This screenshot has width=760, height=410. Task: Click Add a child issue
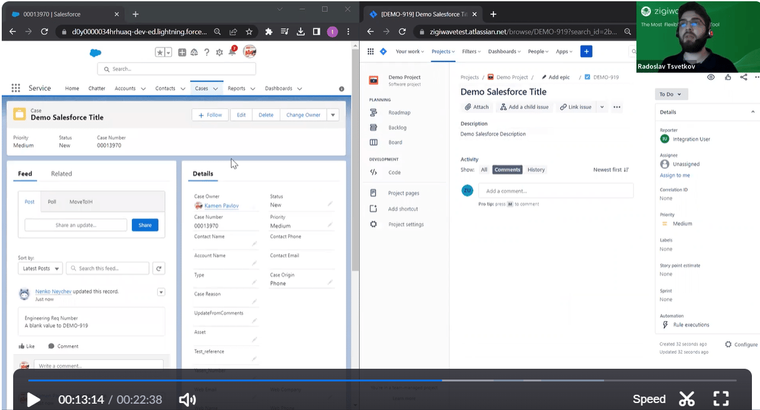(524, 107)
